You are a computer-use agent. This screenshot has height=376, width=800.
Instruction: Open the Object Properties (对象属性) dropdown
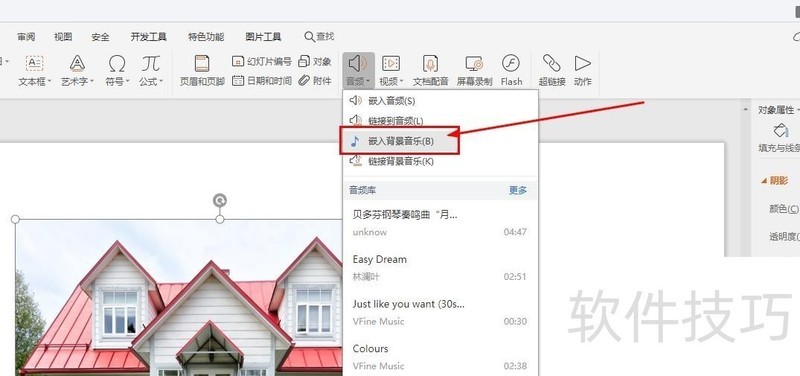coord(778,110)
